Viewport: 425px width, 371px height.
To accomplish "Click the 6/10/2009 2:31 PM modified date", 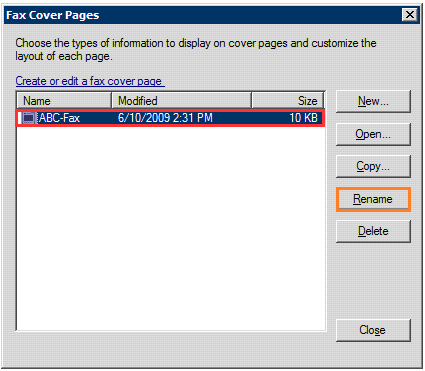I will (x=165, y=118).
